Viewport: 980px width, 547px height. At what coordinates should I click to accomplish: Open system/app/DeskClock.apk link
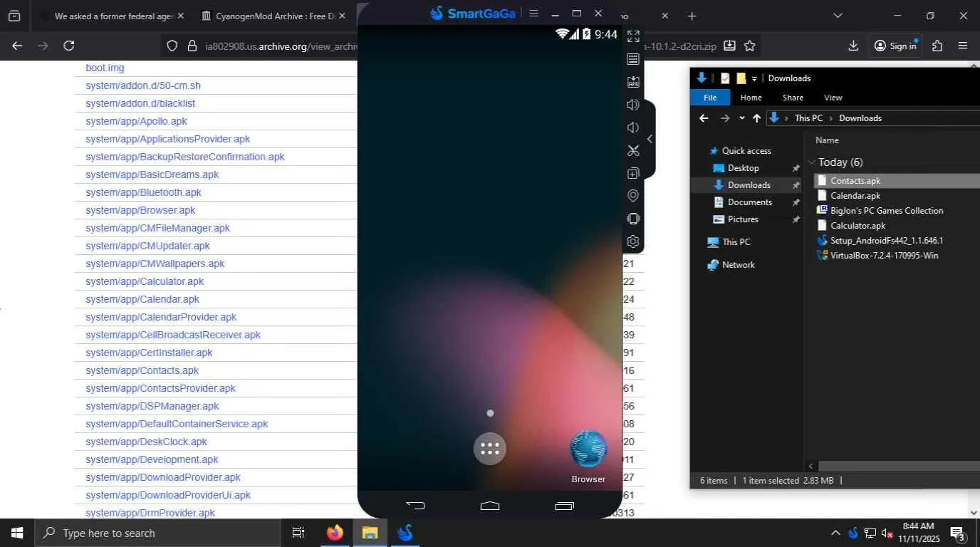(x=146, y=442)
